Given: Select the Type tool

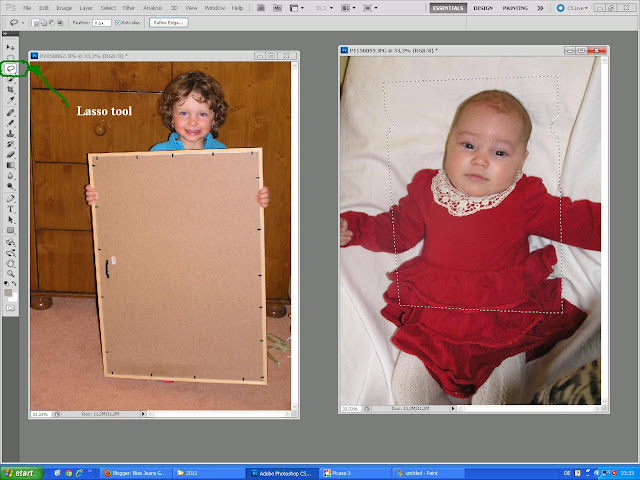Looking at the screenshot, I should pos(11,209).
